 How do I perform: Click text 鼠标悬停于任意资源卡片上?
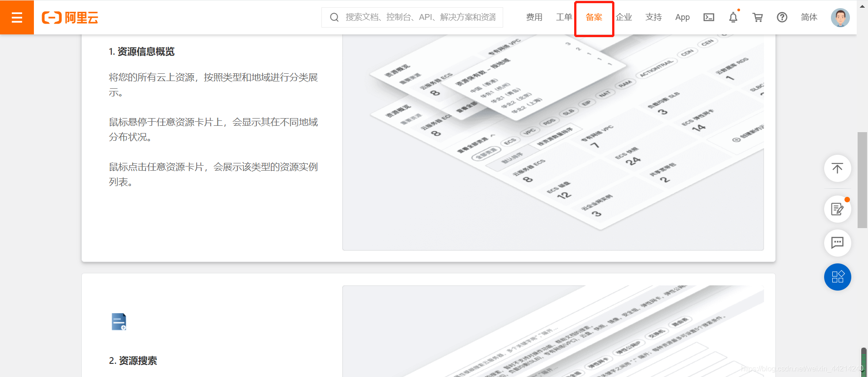[166, 122]
